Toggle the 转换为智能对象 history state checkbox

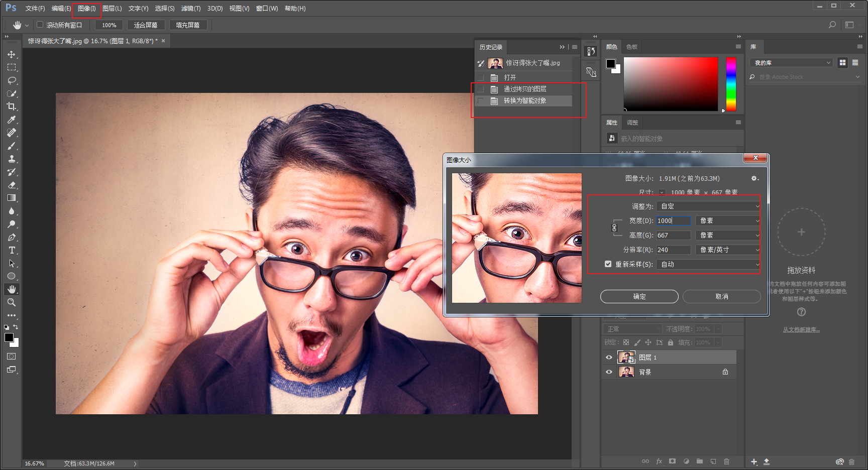[x=481, y=101]
